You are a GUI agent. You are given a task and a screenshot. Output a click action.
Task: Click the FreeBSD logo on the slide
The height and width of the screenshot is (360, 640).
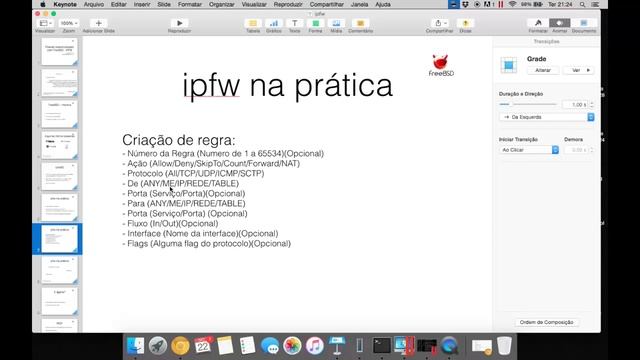click(x=441, y=65)
